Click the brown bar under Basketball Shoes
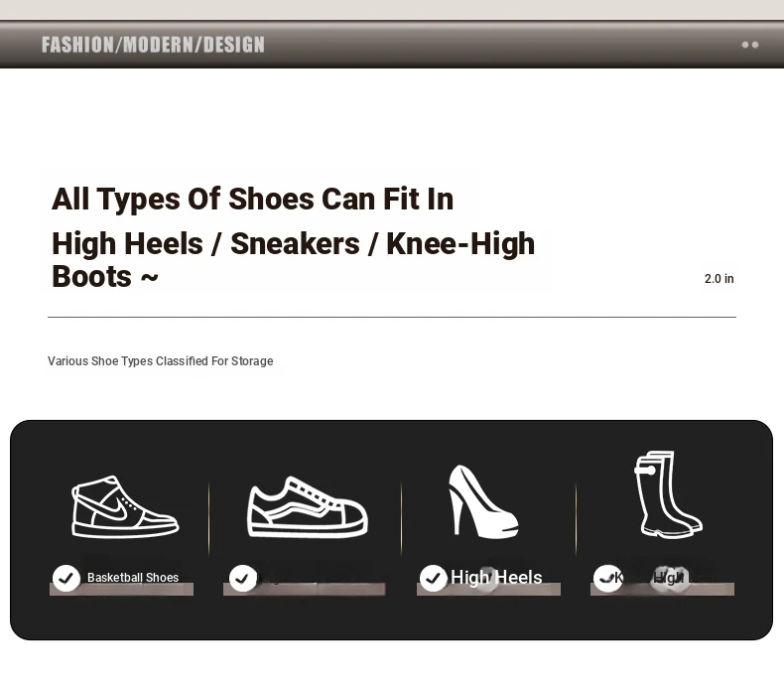 point(121,590)
